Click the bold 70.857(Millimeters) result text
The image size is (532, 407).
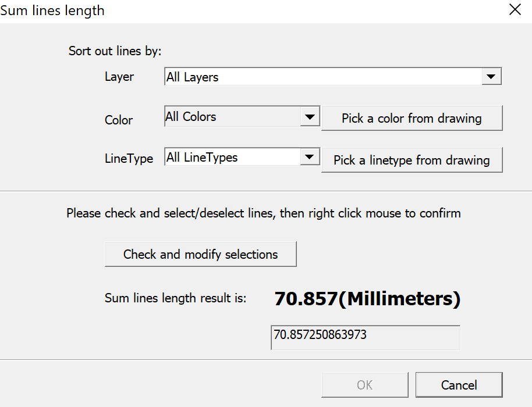[x=367, y=299]
